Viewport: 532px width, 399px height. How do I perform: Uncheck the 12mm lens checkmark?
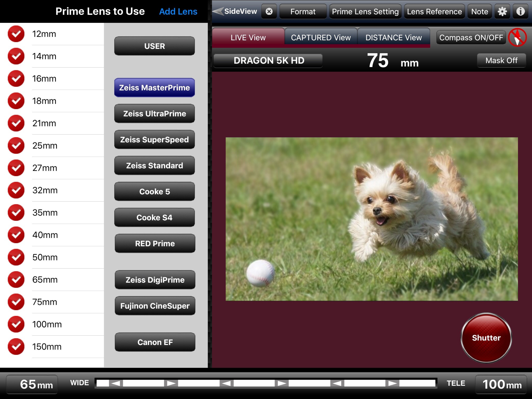point(16,34)
